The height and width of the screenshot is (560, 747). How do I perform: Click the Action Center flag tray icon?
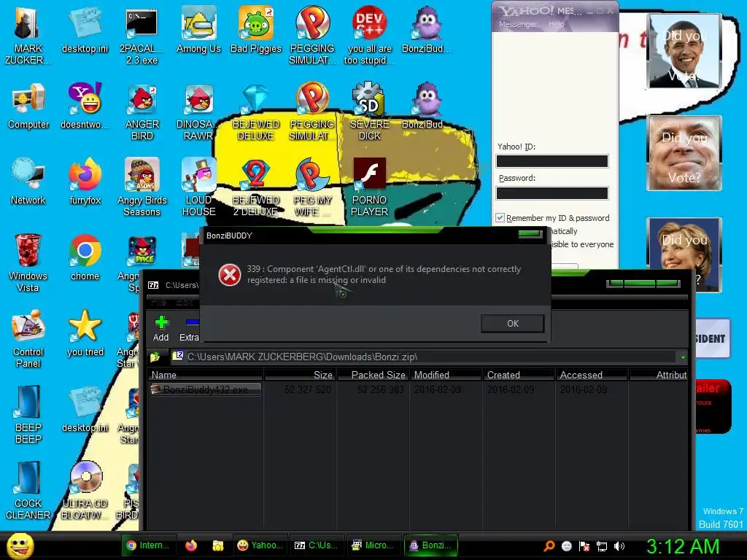(584, 546)
